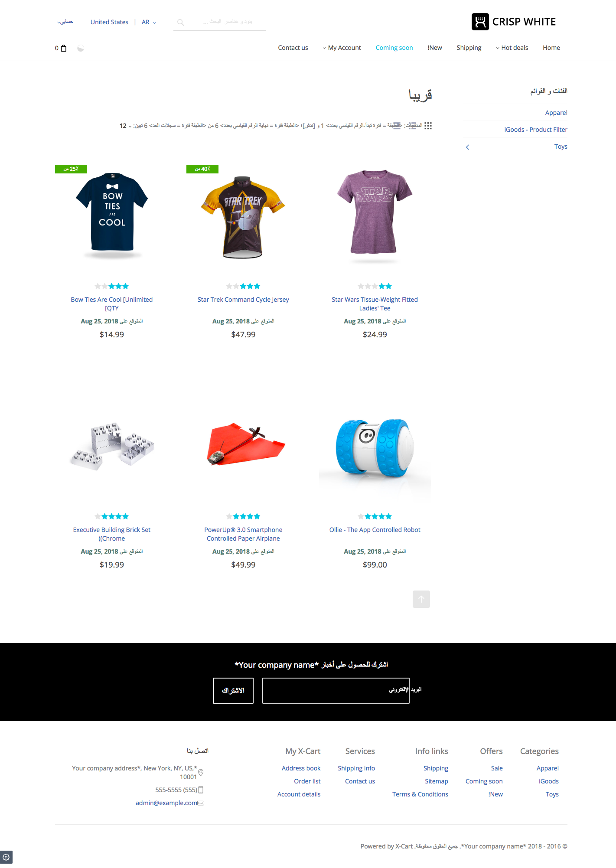Viewport: 616px width, 868px height.
Task: Open Terms & Conditions footer link
Action: click(420, 794)
